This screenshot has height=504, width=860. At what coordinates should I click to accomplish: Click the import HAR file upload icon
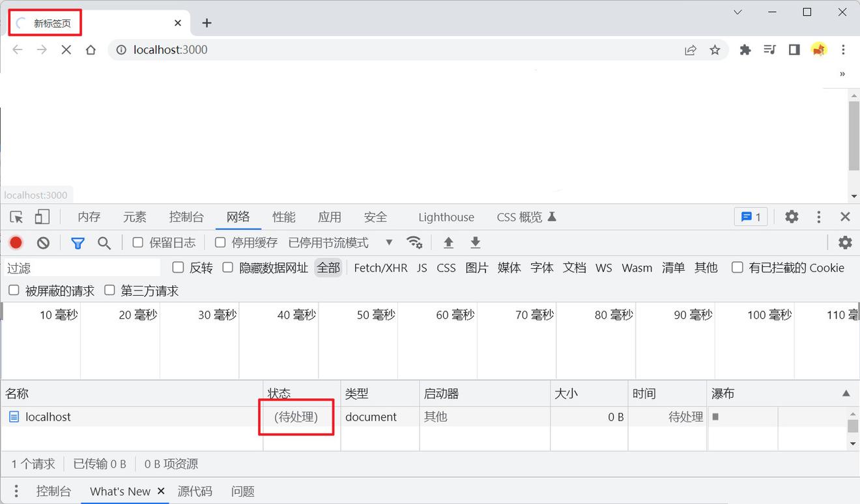[448, 243]
